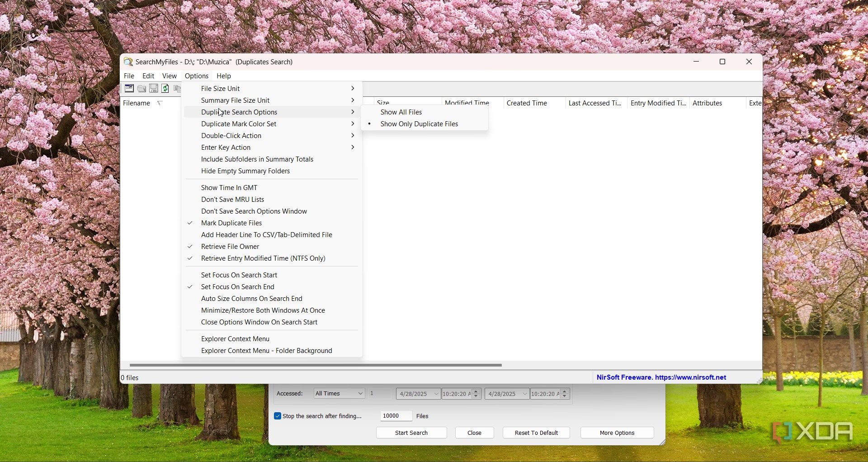Expand the Enter Key Action submenu
The height and width of the screenshot is (462, 868).
[272, 148]
